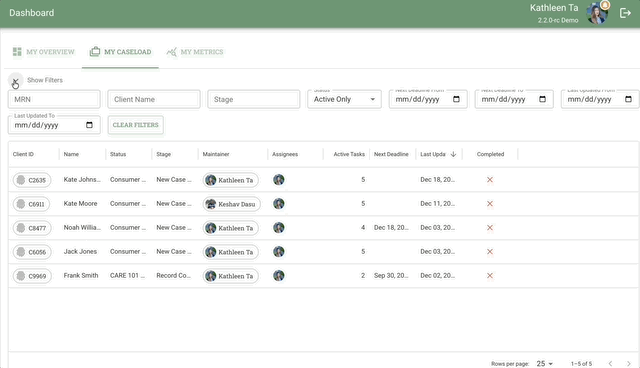Click red X completed icon for Noah Willia
Viewport: 640px width, 368px height.
[490, 228]
